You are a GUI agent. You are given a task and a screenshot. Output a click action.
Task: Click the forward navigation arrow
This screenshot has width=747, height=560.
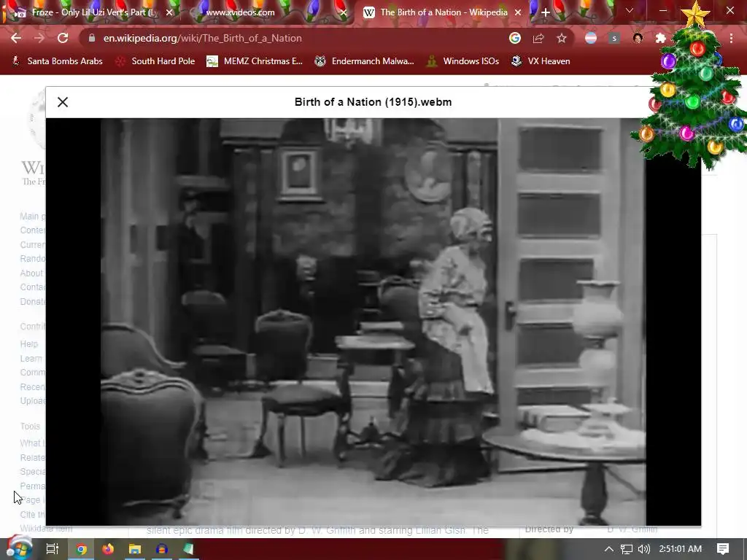pyautogui.click(x=39, y=38)
